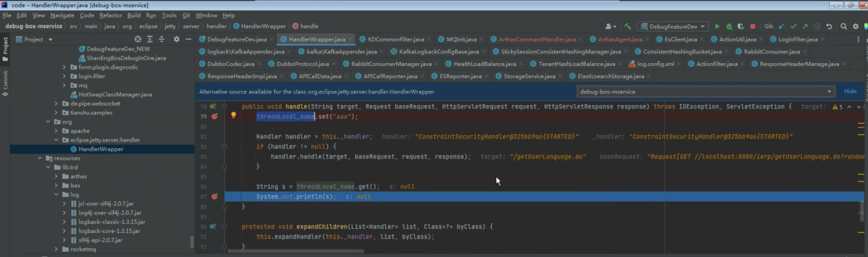Build project with the hammer icon
Image resolution: width=868 pixels, height=257 pixels.
click(628, 27)
